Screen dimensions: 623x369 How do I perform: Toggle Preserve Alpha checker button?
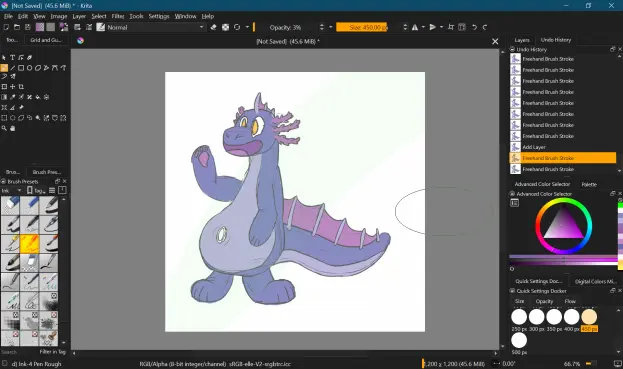pos(225,27)
